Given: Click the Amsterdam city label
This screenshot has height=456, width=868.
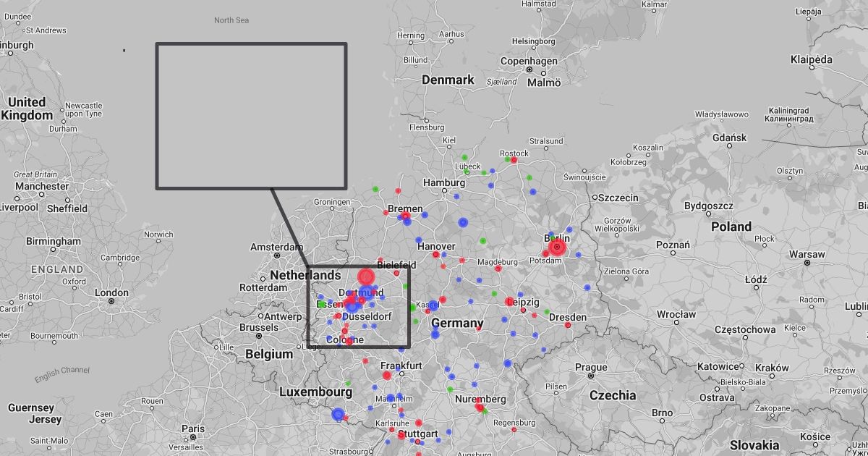Looking at the screenshot, I should point(276,248).
